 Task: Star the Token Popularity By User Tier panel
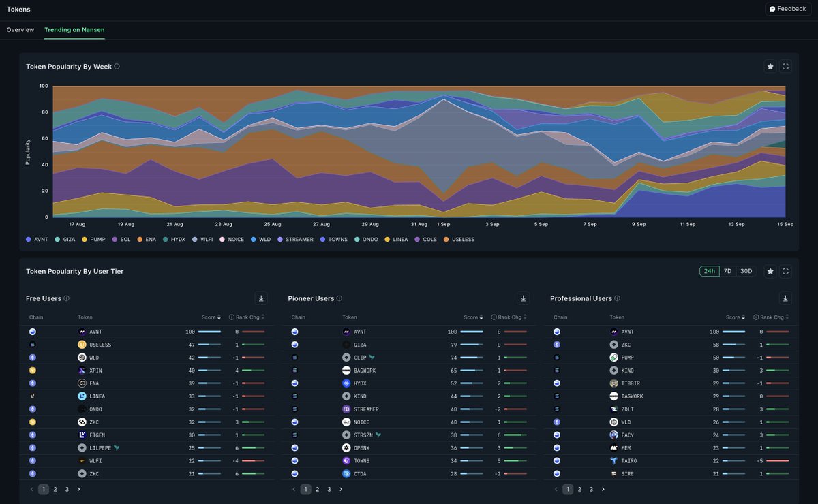tap(770, 270)
